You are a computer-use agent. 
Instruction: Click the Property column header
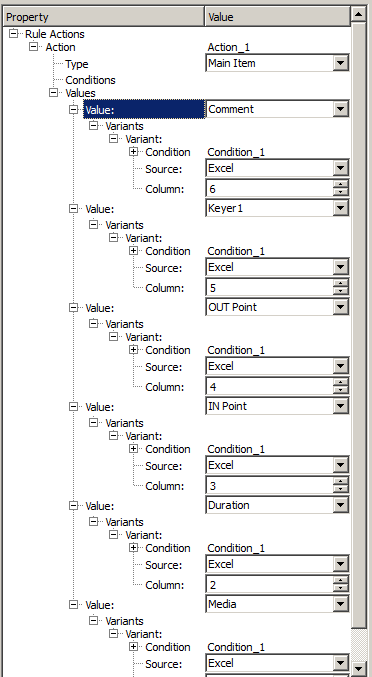pyautogui.click(x=104, y=17)
